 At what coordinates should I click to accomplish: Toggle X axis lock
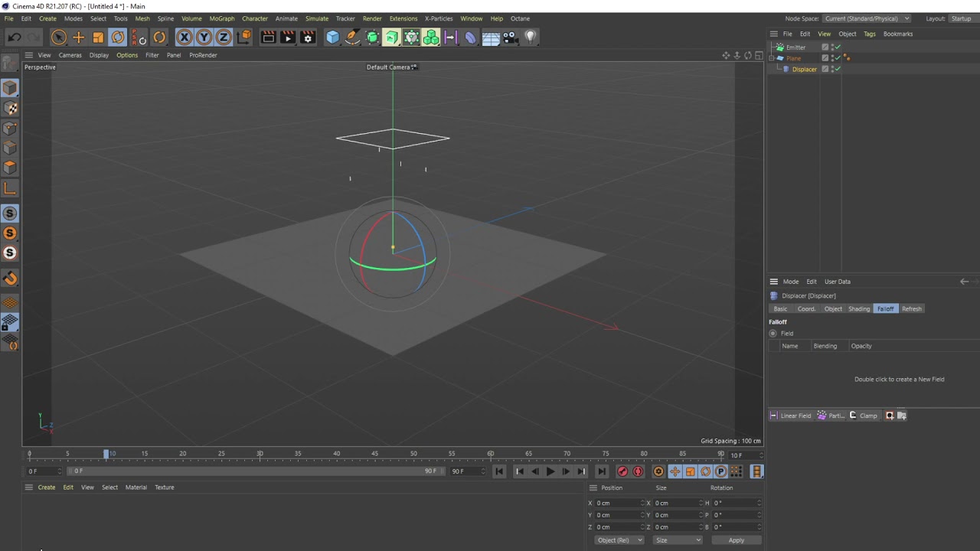click(184, 37)
